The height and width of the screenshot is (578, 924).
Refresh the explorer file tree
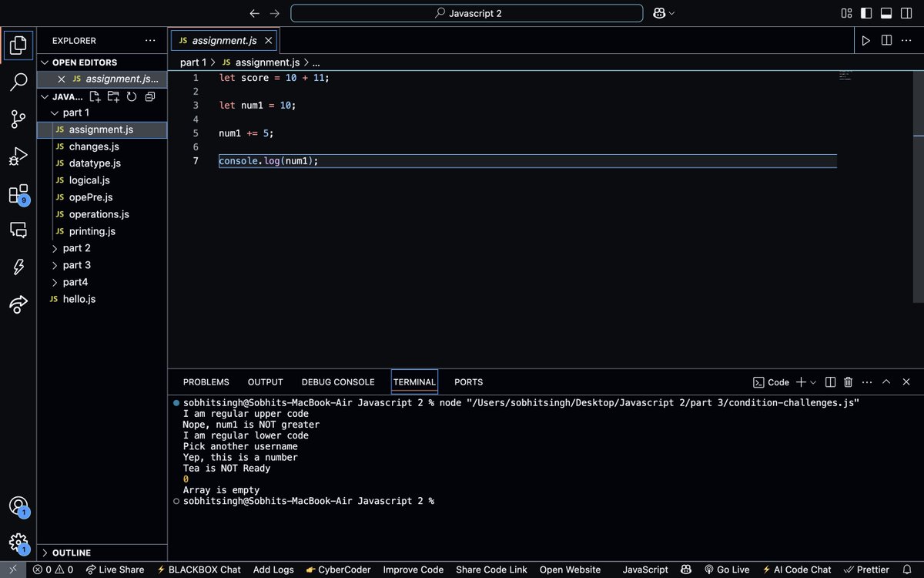(x=132, y=97)
